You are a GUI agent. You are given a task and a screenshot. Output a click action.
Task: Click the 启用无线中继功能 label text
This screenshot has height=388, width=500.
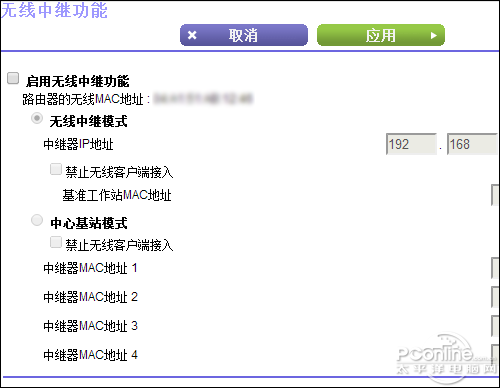click(77, 81)
